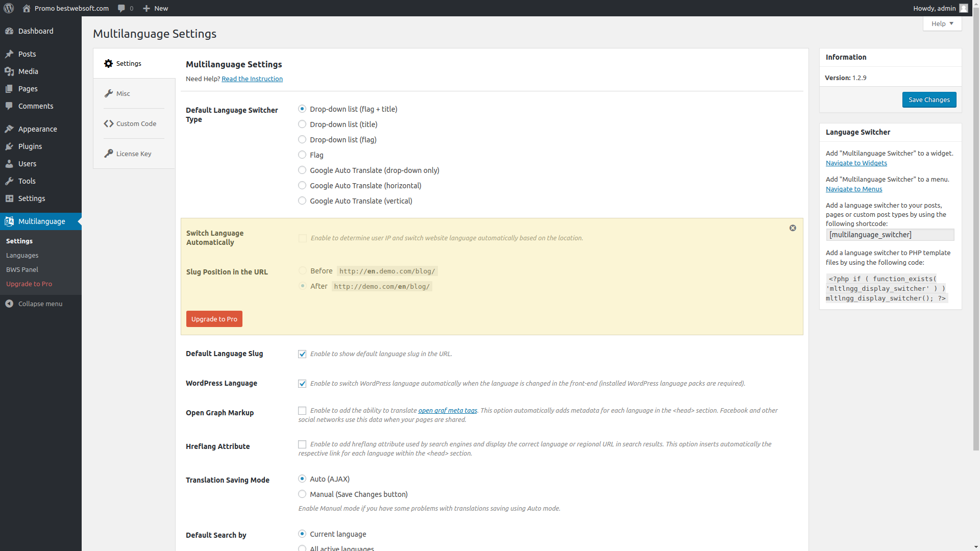The image size is (980, 551).
Task: Enable the Open Graph Markup checkbox
Action: (x=302, y=411)
